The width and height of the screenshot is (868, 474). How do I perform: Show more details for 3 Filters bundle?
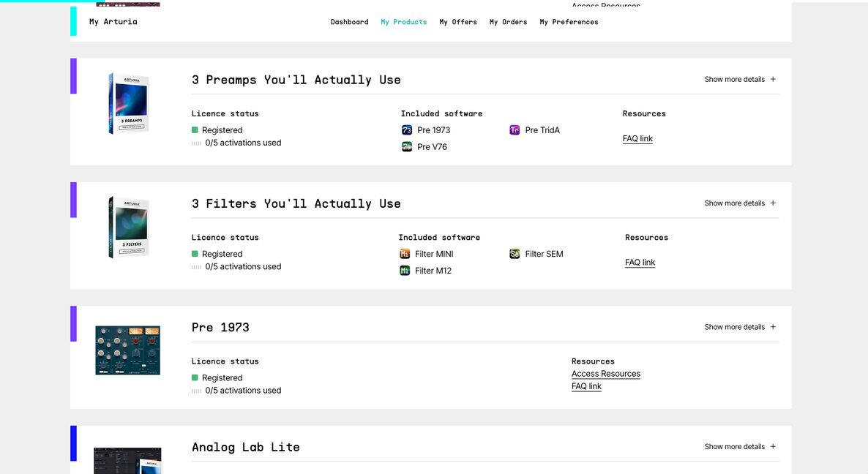click(x=740, y=203)
